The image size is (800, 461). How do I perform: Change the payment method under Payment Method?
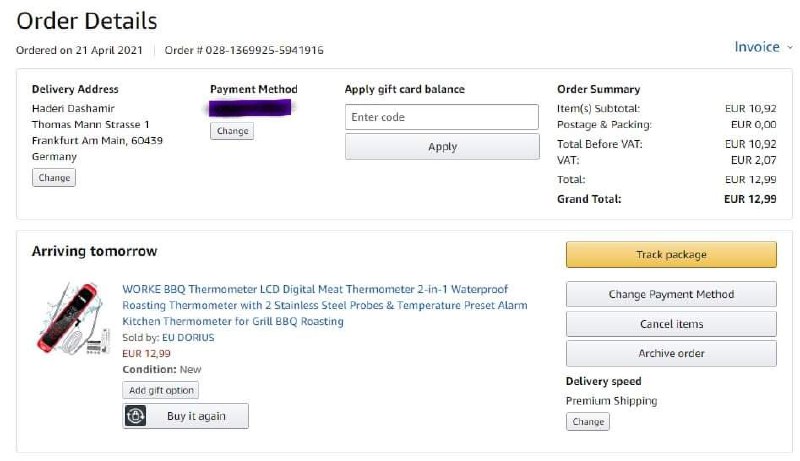click(232, 131)
